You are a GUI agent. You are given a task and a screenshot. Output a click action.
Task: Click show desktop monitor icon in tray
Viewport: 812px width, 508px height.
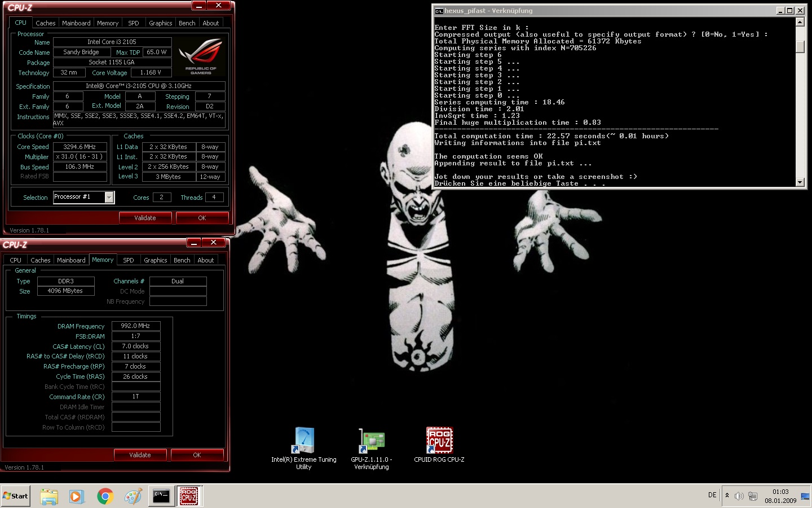[805, 496]
